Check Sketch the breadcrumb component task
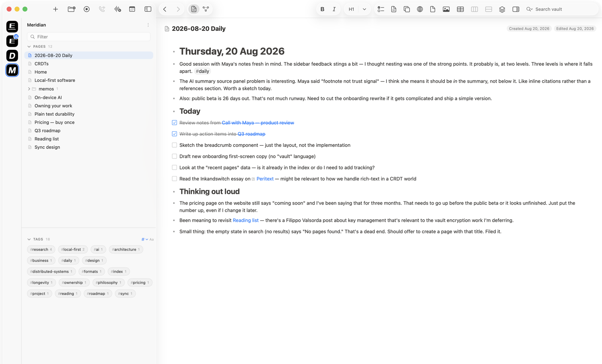Viewport: 602px width, 364px height. [x=174, y=145]
